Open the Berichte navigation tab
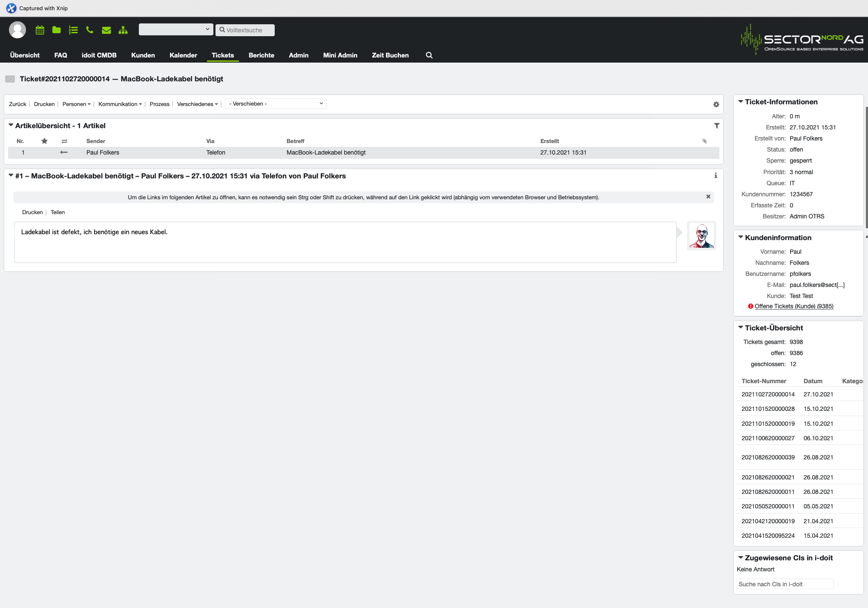This screenshot has width=868, height=608. point(262,55)
